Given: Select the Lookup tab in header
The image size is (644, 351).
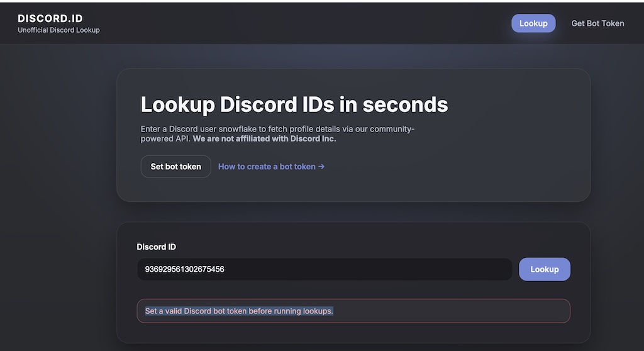Looking at the screenshot, I should (533, 23).
